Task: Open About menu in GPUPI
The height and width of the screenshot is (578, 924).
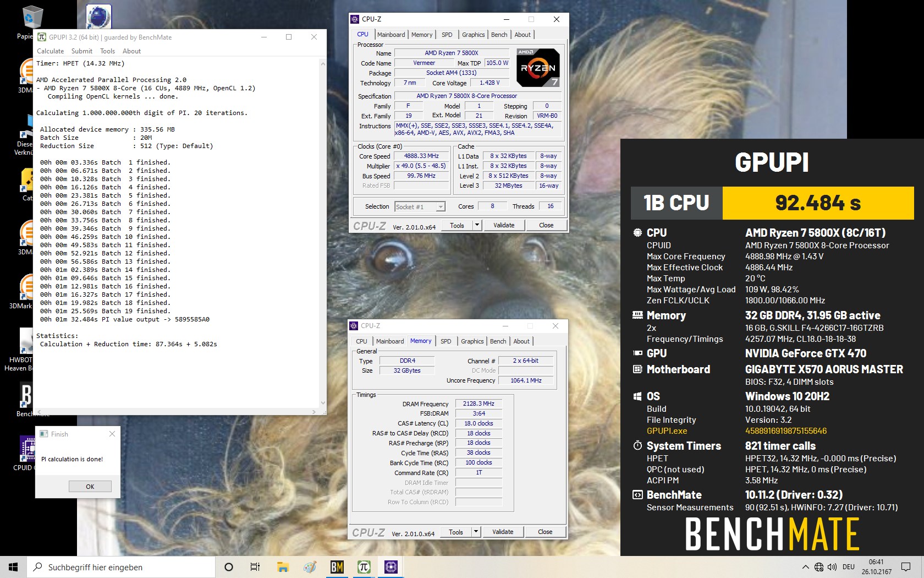Action: click(131, 51)
